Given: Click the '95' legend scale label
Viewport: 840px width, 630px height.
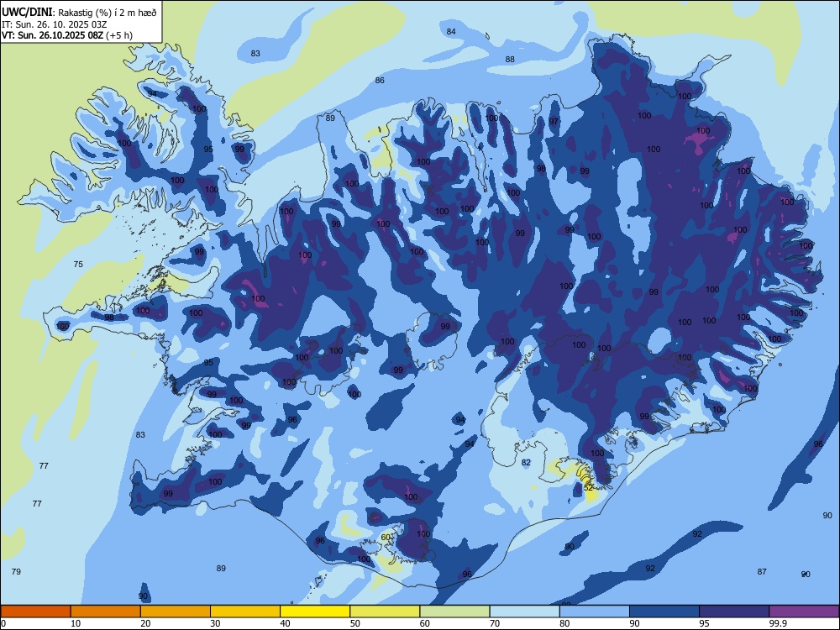Looking at the screenshot, I should (704, 623).
